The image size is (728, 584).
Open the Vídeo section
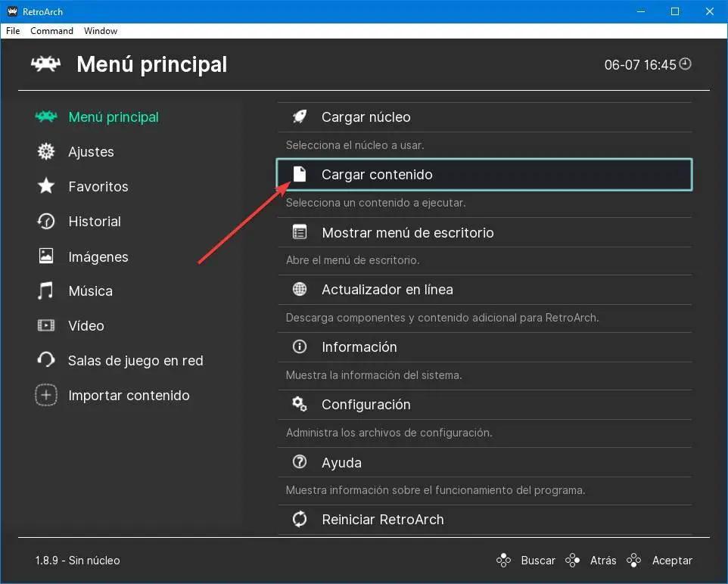point(86,326)
